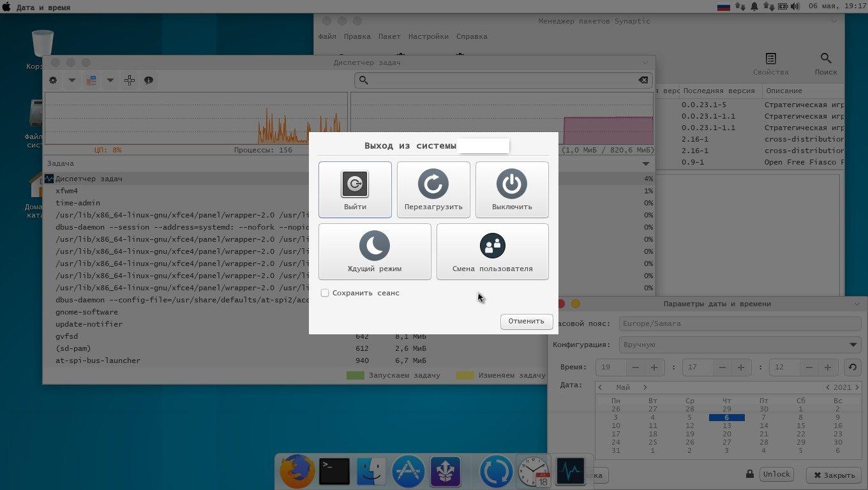Image resolution: width=868 pixels, height=490 pixels.
Task: Choose Выключить to shut down
Action: point(511,189)
